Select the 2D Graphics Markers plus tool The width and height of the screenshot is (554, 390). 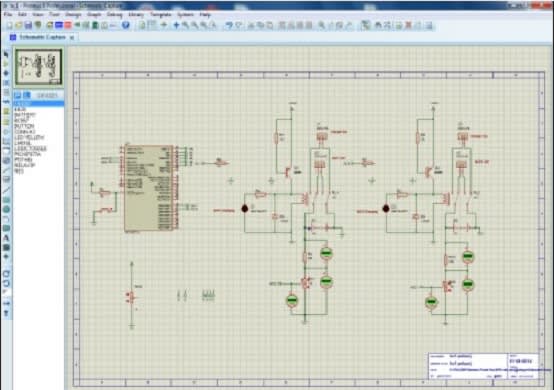pos(6,257)
